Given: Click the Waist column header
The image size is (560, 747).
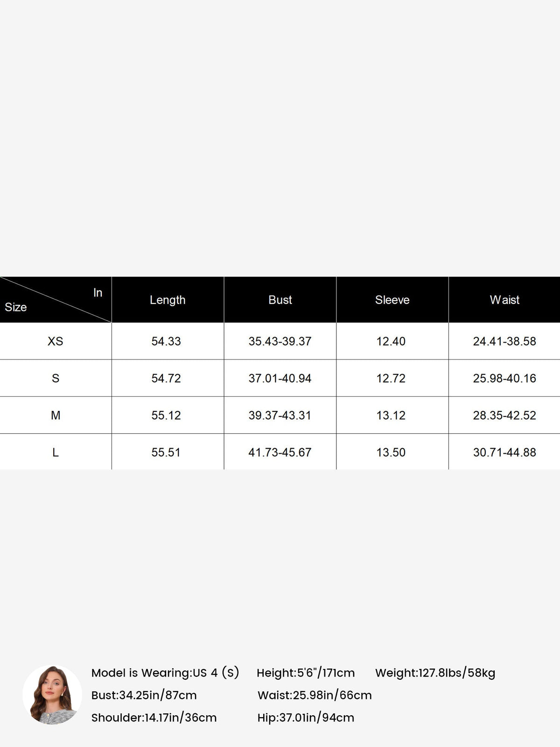Looking at the screenshot, I should tap(504, 300).
